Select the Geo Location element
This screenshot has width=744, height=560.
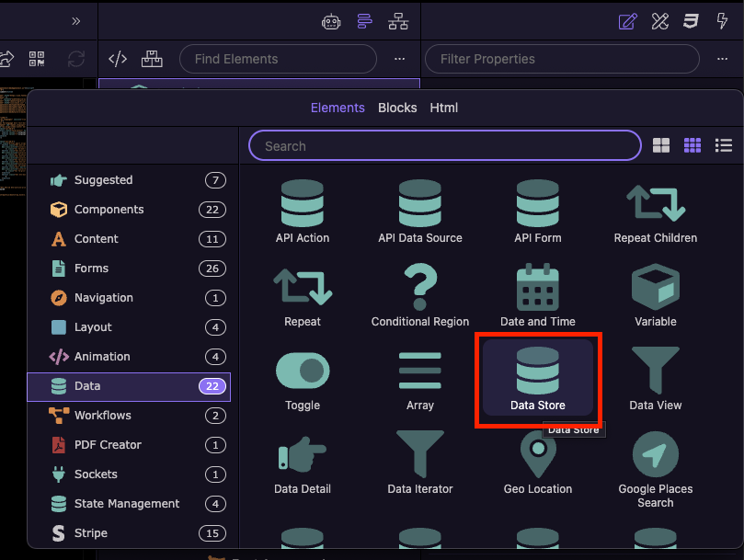tap(538, 463)
